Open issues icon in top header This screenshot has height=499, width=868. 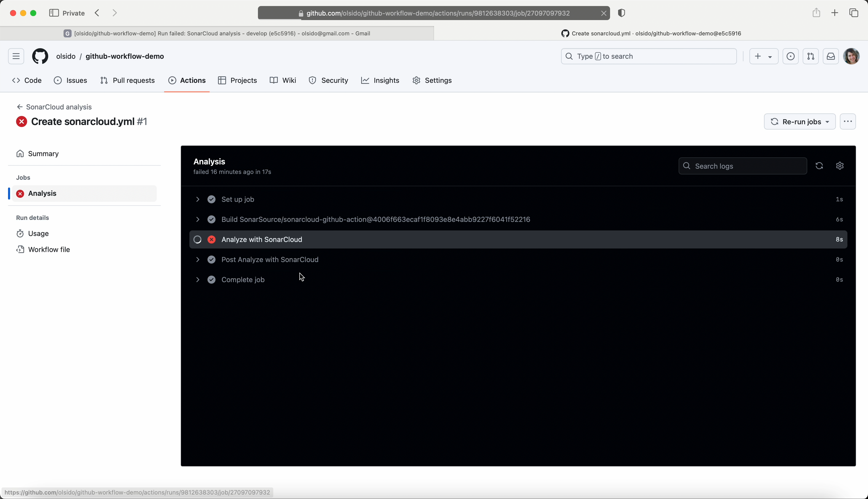click(x=791, y=56)
